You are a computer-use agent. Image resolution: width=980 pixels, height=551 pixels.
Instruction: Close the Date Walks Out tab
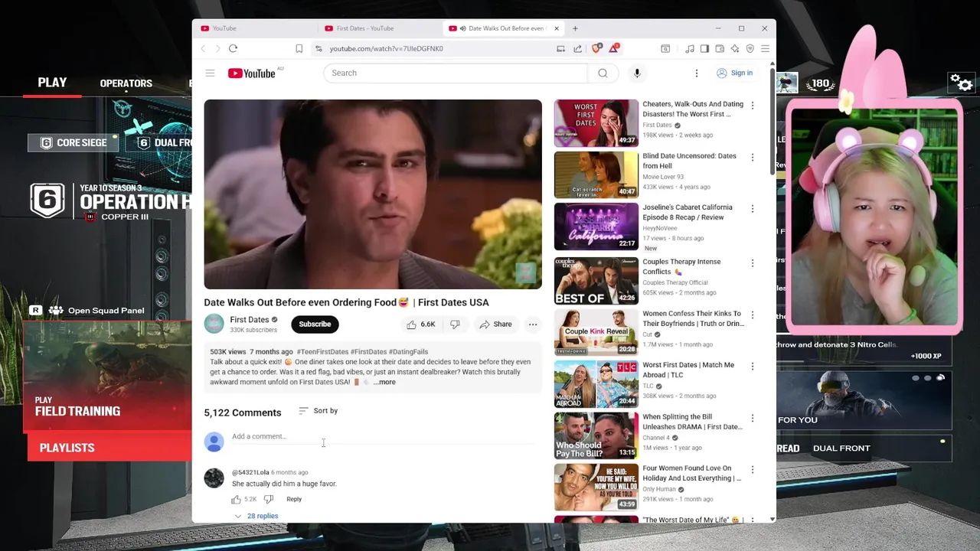click(557, 28)
